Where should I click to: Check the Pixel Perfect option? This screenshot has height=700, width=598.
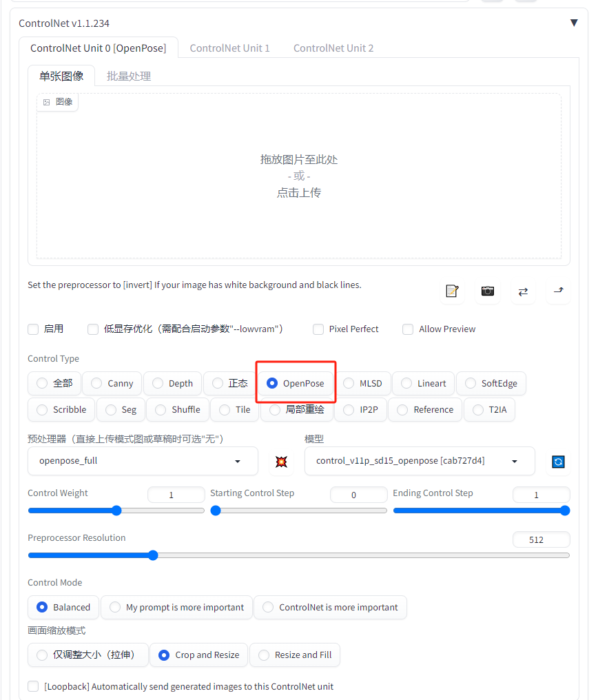click(318, 329)
